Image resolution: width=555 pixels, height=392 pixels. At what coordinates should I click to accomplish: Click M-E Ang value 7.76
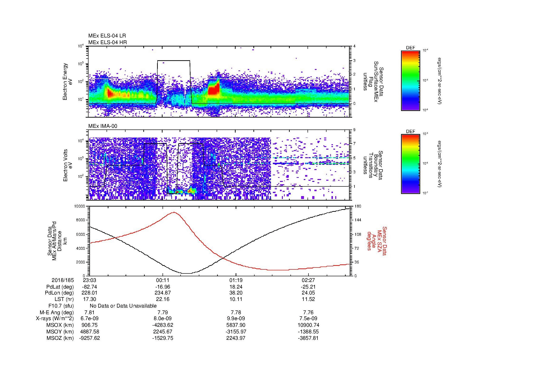click(308, 313)
